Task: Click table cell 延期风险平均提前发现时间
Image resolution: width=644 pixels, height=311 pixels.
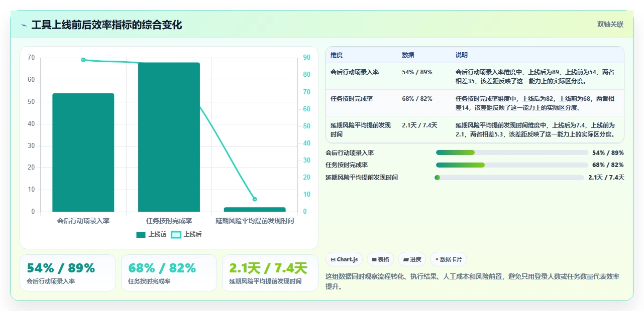Action: 361,130
